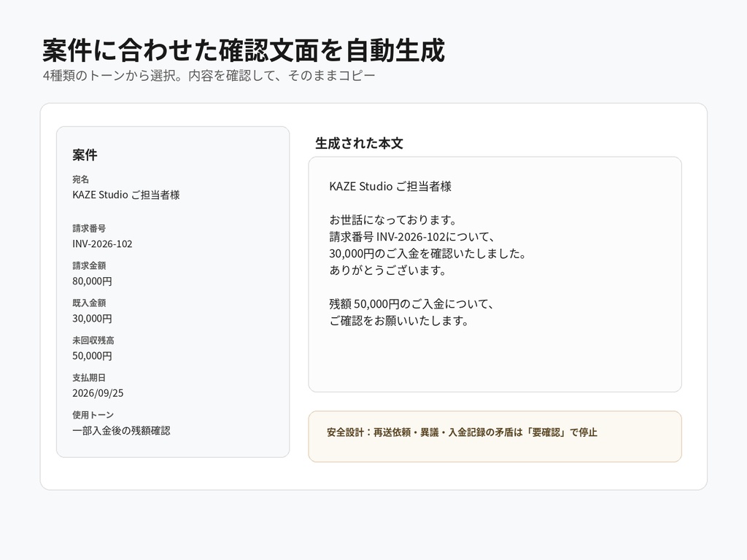The width and height of the screenshot is (747, 560).
Task: Click the 使用トーン label
Action: (93, 415)
